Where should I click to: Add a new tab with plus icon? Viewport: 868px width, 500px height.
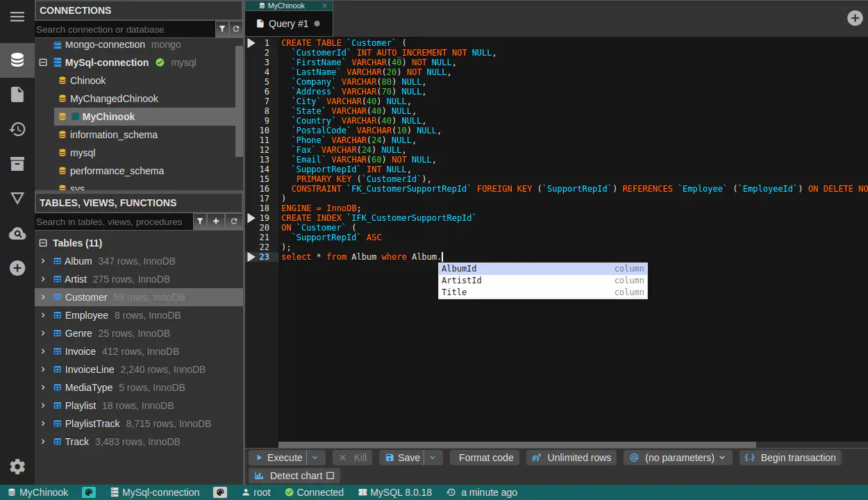855,18
